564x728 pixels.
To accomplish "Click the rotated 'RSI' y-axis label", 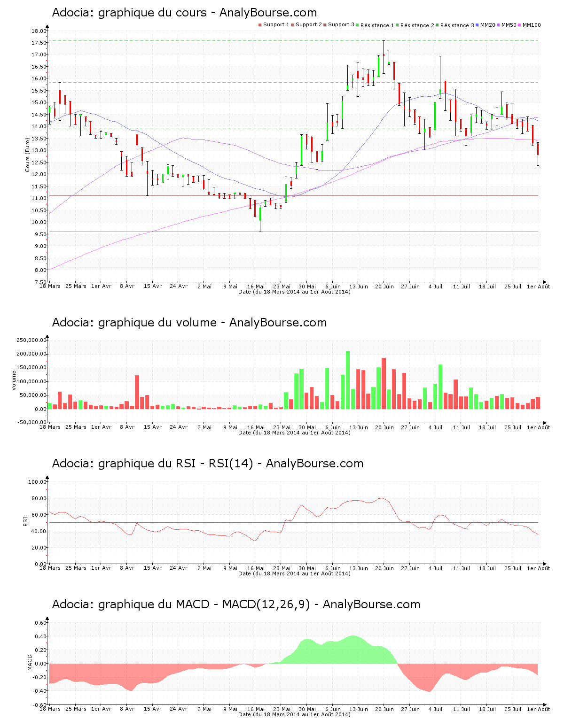I will click(x=25, y=521).
